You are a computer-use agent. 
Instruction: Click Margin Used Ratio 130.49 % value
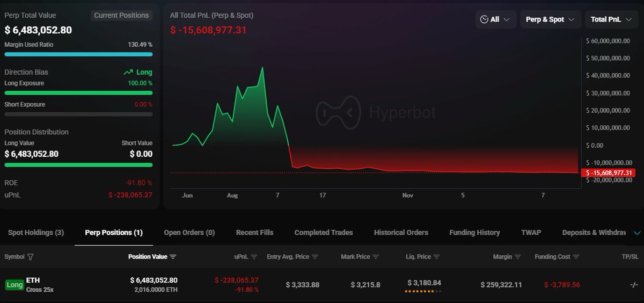[140, 45]
